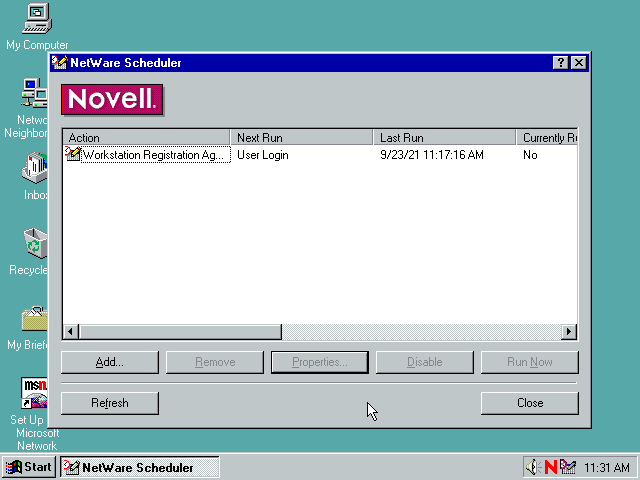Click the Workstation Registration Agent row icon
The width and height of the screenshot is (640, 480).
pyautogui.click(x=73, y=154)
